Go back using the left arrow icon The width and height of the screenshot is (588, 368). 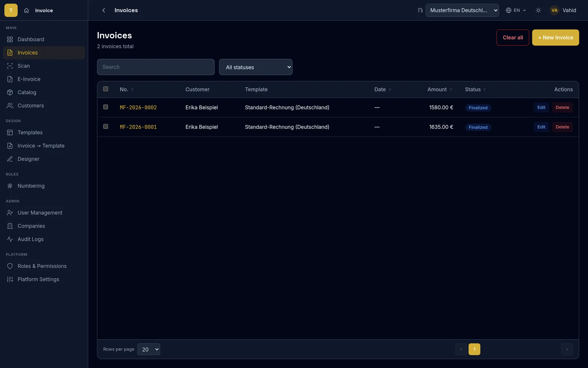tap(104, 10)
